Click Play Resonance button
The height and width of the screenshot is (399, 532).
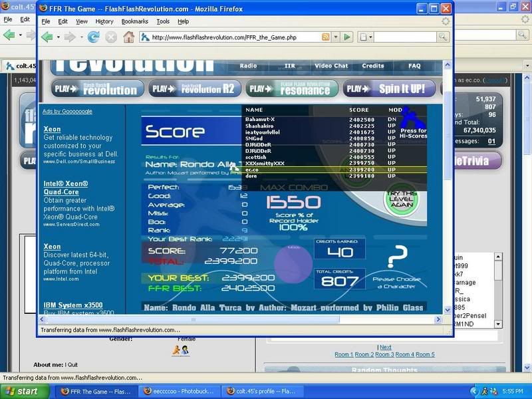pos(292,89)
